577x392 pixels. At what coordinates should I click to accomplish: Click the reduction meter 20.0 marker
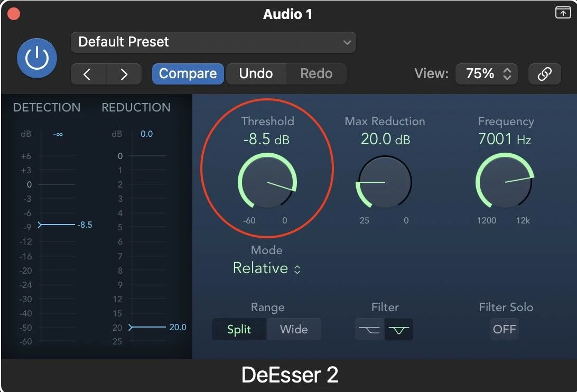click(157, 327)
